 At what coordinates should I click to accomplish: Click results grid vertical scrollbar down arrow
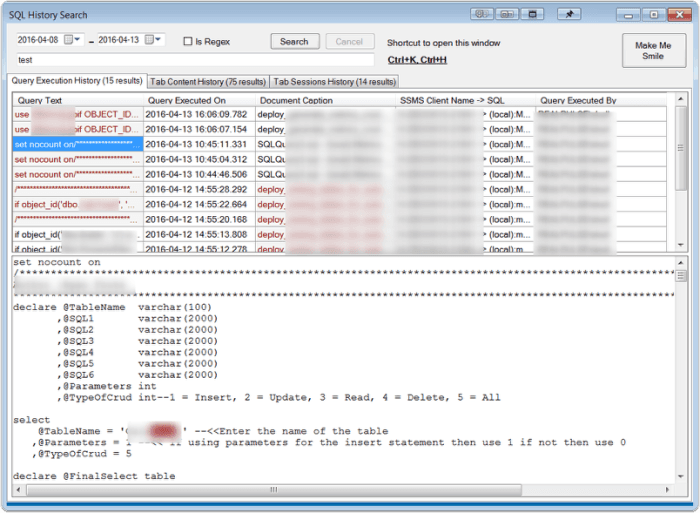click(680, 245)
